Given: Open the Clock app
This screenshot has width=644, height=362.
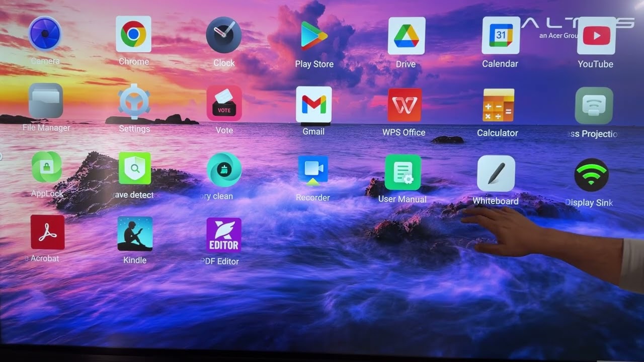Looking at the screenshot, I should [x=224, y=35].
